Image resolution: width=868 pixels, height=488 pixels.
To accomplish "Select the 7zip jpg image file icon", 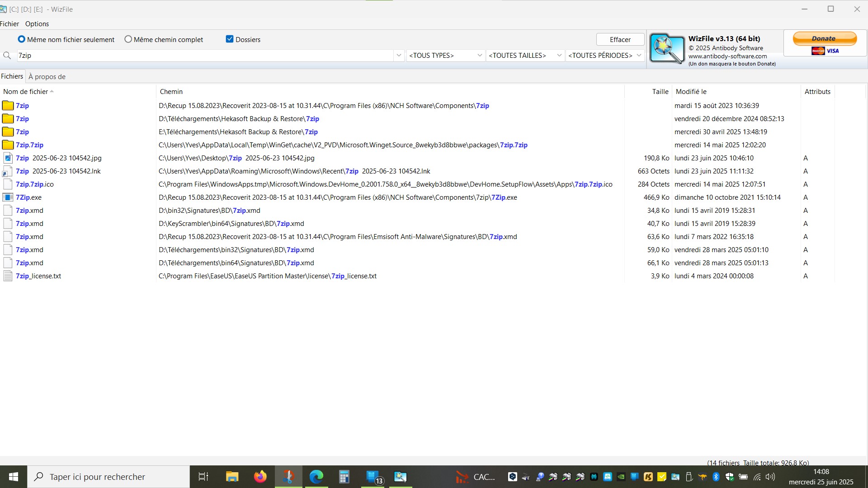I will tap(8, 158).
